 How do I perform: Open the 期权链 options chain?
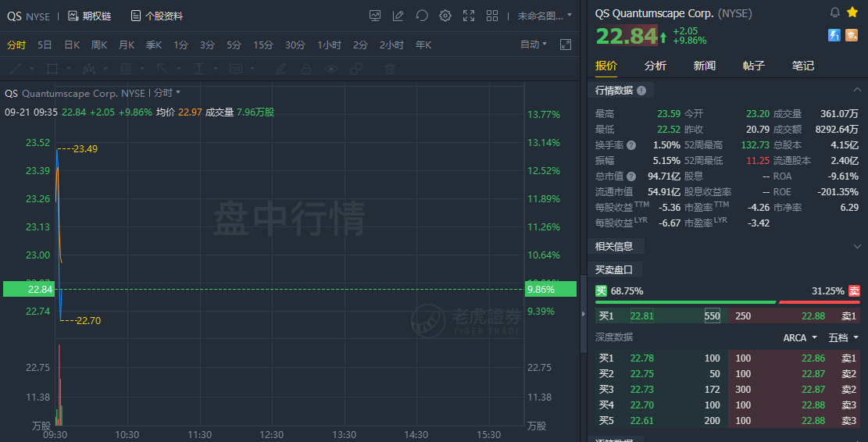point(90,16)
